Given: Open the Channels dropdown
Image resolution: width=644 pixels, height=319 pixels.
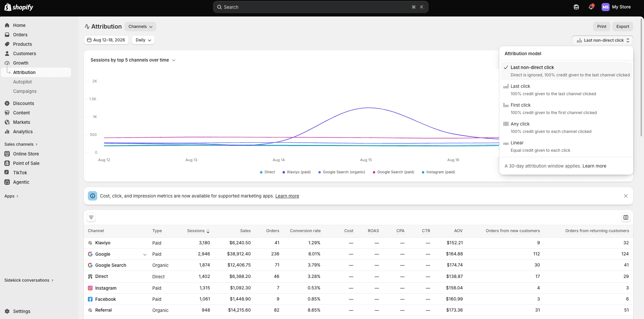Looking at the screenshot, I should point(140,27).
